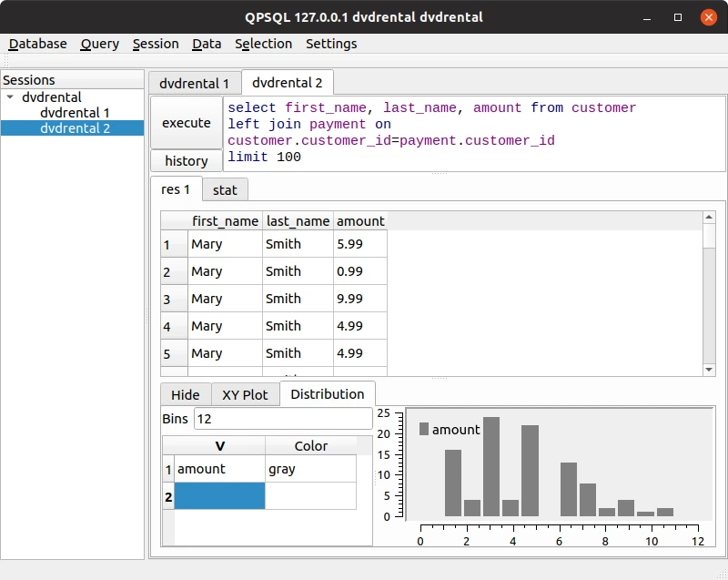The height and width of the screenshot is (580, 728).
Task: Select the gray color cell for amount
Action: (x=310, y=469)
